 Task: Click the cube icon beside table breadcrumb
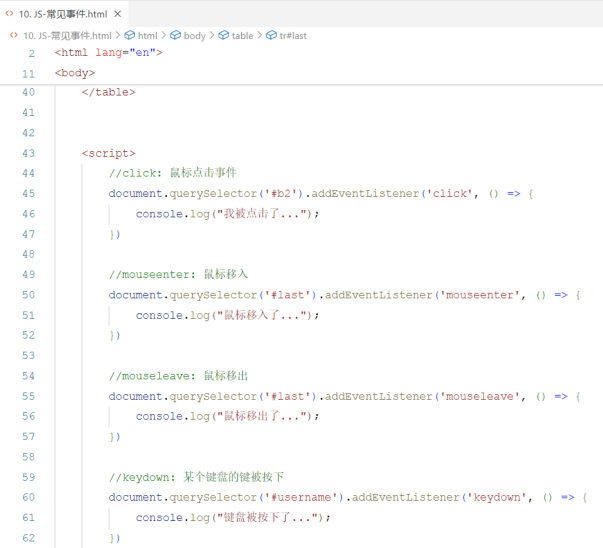(x=223, y=35)
